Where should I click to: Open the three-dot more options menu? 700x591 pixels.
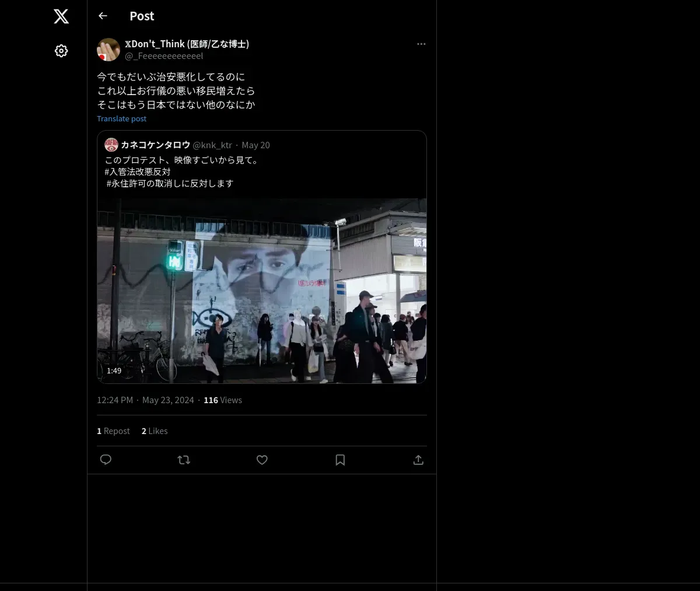[421, 44]
